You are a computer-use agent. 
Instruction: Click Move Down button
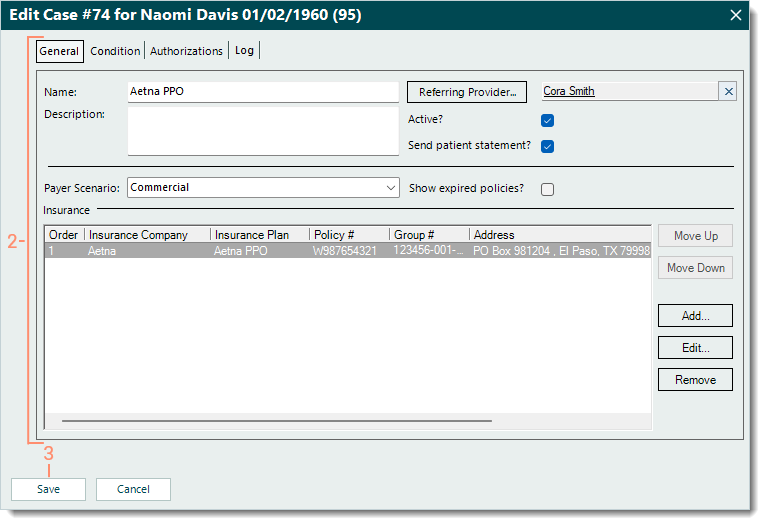(695, 268)
